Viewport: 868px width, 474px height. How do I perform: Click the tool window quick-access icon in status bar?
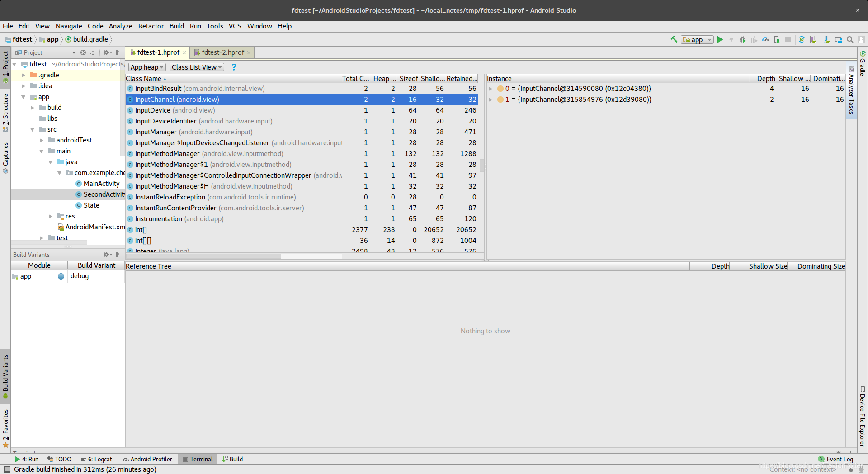point(7,469)
